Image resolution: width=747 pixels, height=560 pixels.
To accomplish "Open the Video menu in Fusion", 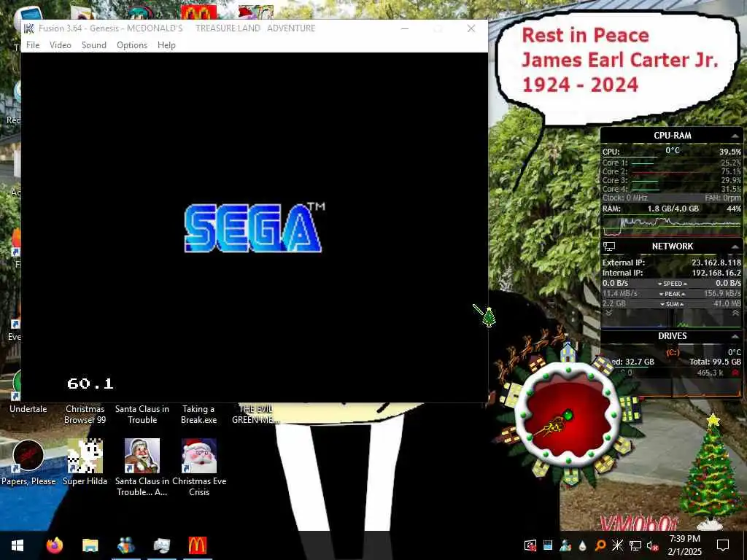I will [x=60, y=44].
